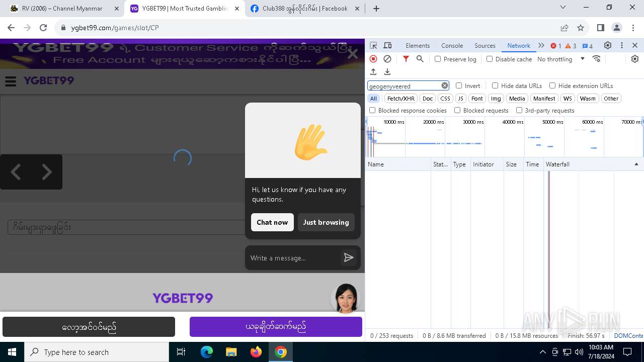Viewport: 644px width, 362px height.
Task: Import HAR file with the upload arrow
Action: [373, 72]
